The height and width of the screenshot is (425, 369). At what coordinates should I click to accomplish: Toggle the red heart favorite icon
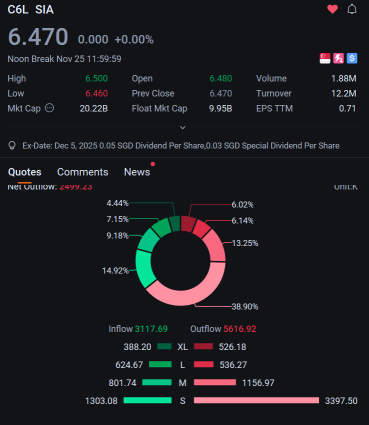click(x=332, y=9)
